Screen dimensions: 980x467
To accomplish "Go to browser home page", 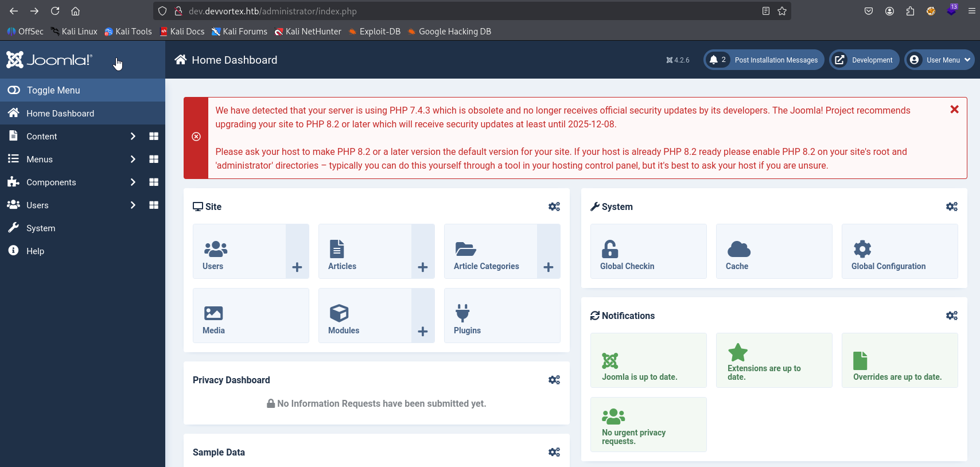I will click(x=75, y=11).
